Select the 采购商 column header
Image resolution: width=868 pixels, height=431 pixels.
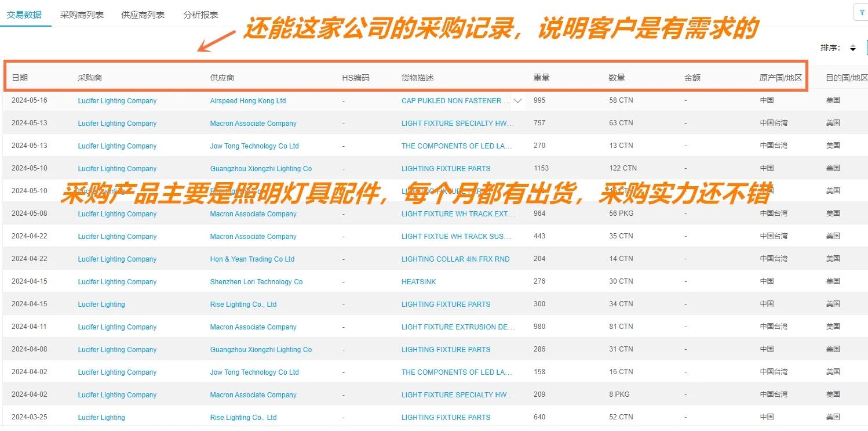tap(90, 78)
